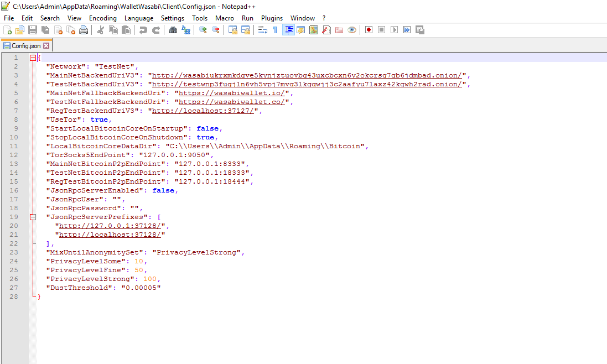Click the macro Playback icon
607x364 pixels.
[394, 30]
